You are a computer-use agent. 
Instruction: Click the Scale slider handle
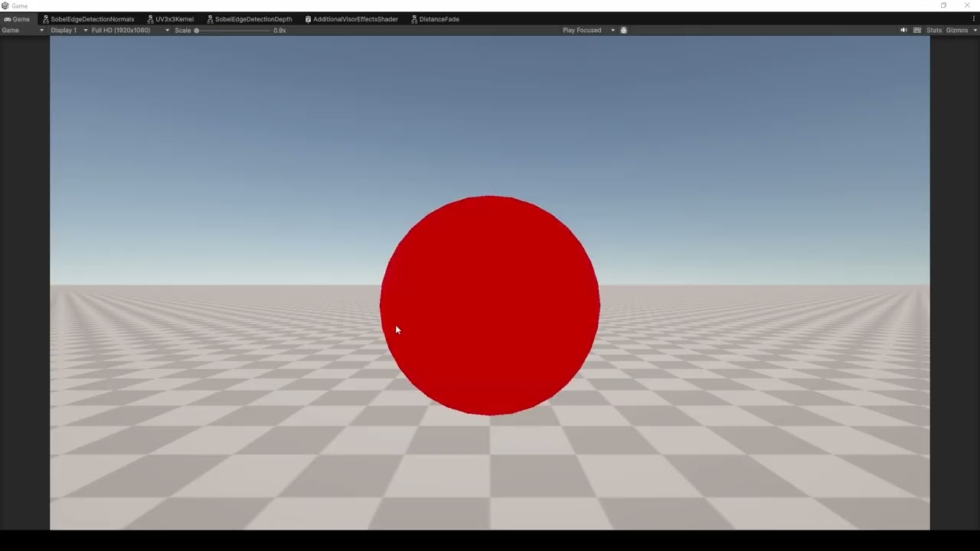click(x=197, y=31)
